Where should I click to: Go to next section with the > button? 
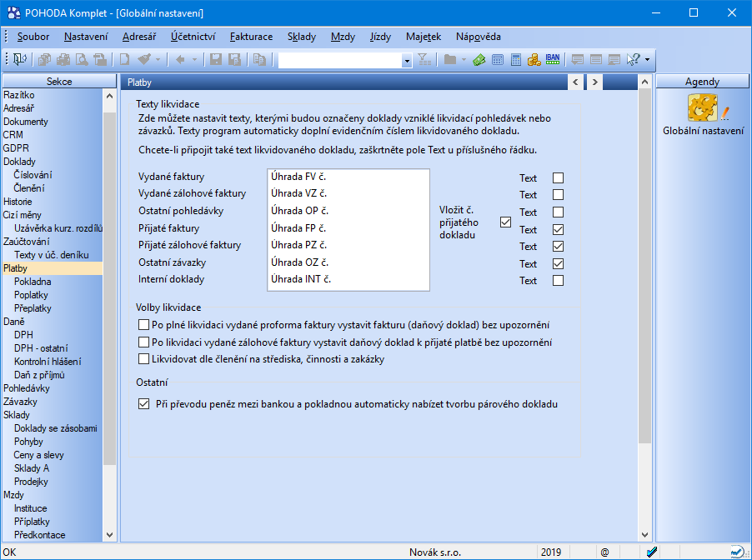[594, 82]
